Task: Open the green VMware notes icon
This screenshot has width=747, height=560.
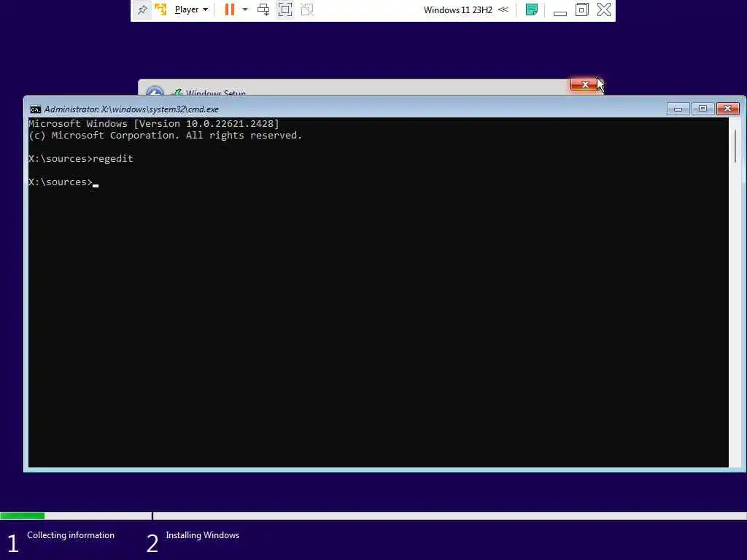Action: (532, 9)
